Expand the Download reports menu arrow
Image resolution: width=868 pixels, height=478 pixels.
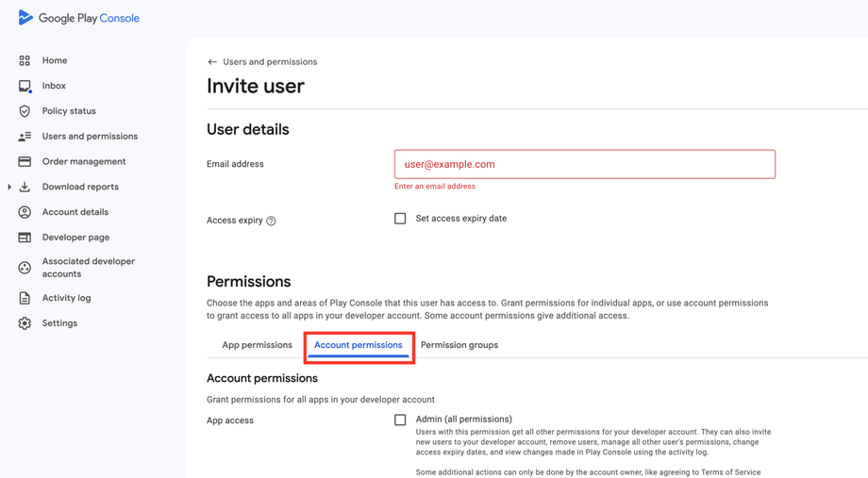(9, 187)
